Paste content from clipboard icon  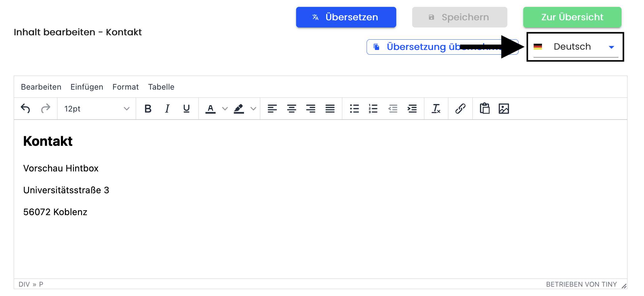click(485, 109)
